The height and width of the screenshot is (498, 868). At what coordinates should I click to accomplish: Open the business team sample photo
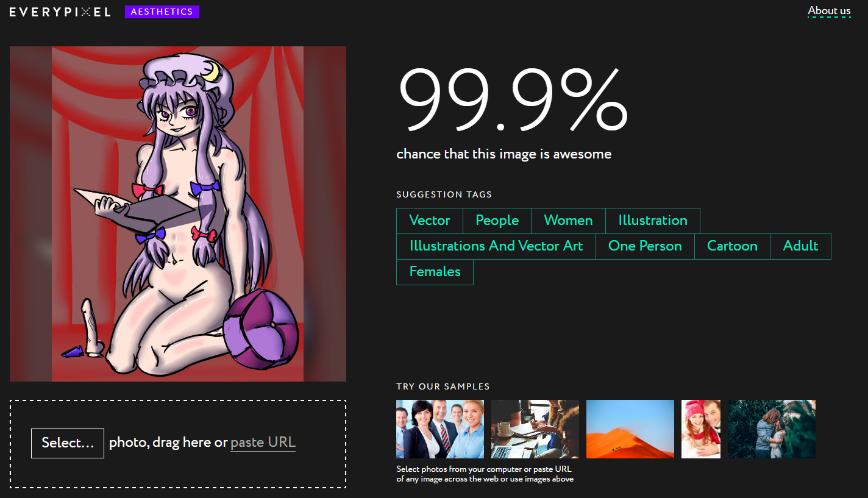point(440,429)
